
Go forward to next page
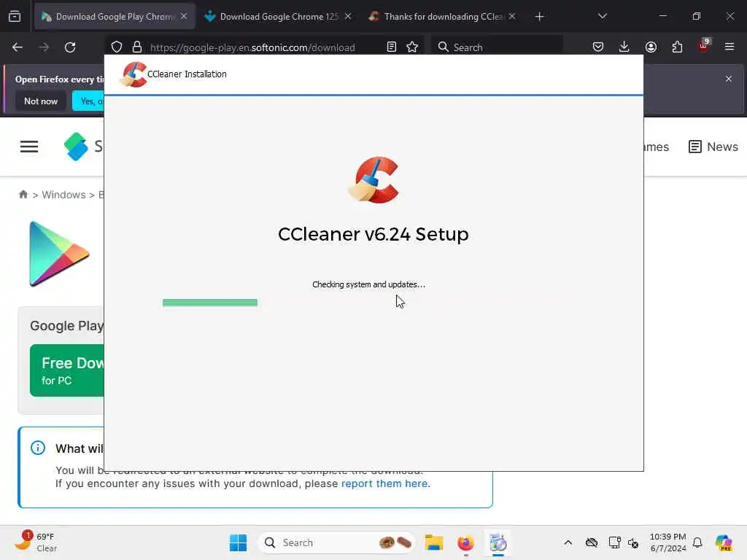coord(44,47)
